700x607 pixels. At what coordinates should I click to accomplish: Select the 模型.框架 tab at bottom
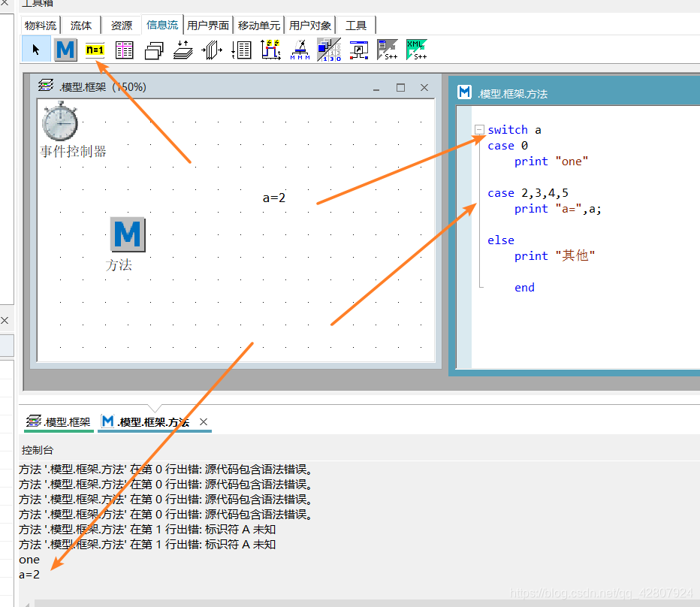tap(58, 421)
